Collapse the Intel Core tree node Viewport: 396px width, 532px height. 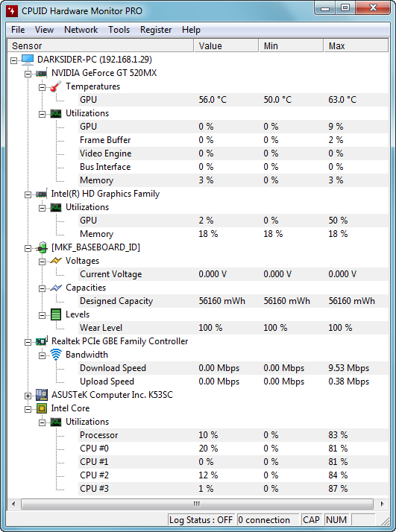[28, 409]
